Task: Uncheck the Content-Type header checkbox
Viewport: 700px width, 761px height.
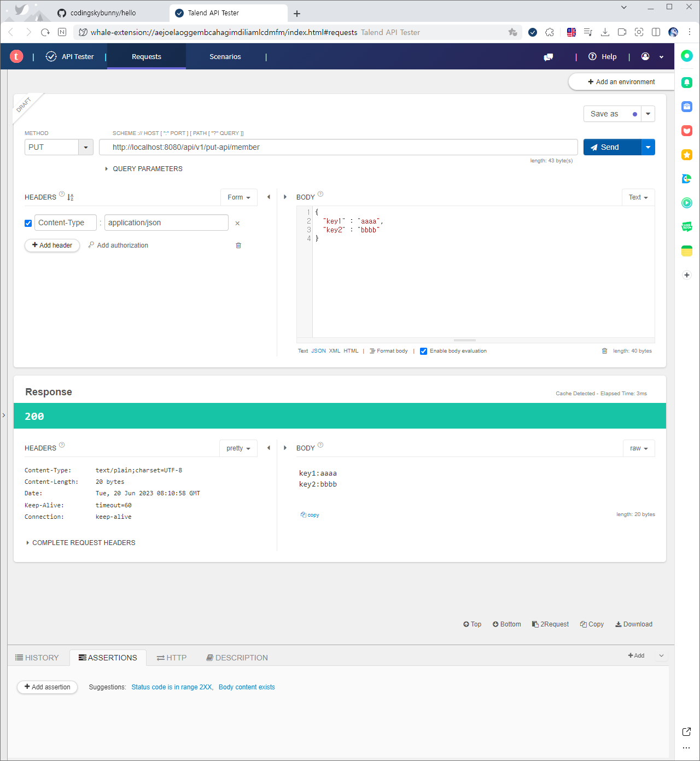Action: [28, 223]
